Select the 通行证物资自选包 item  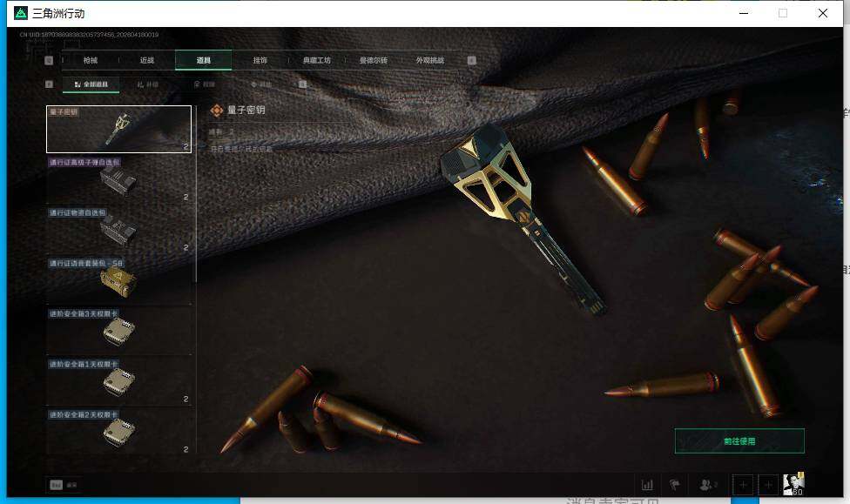point(118,230)
